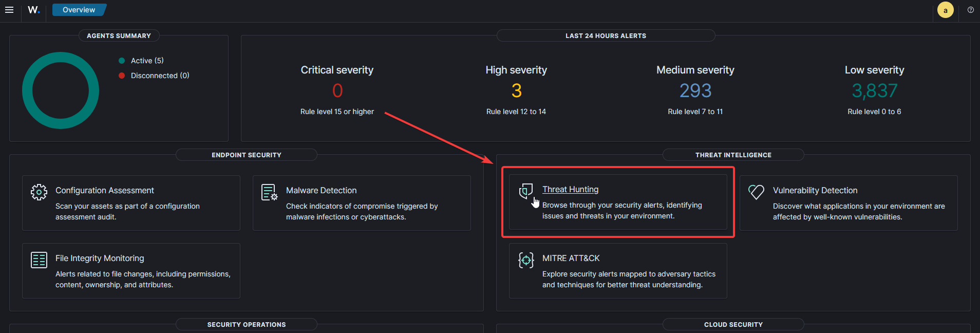
Task: Click the High severity alert count
Action: click(516, 90)
